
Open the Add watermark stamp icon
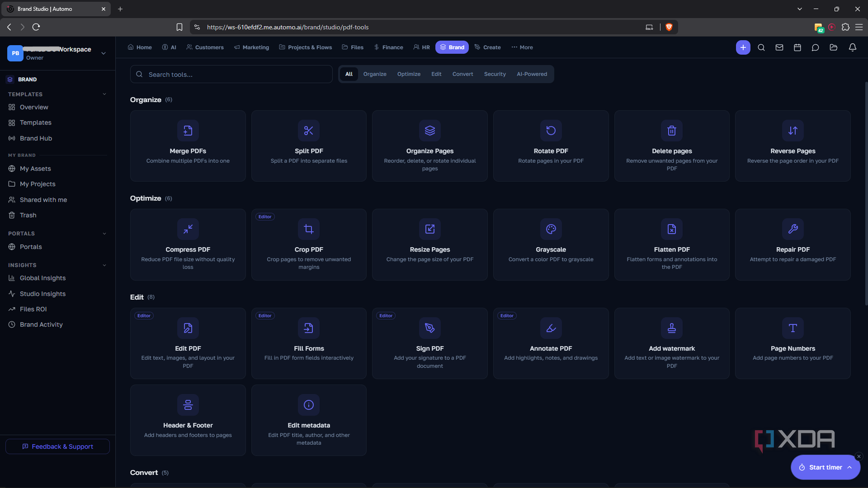tap(672, 328)
